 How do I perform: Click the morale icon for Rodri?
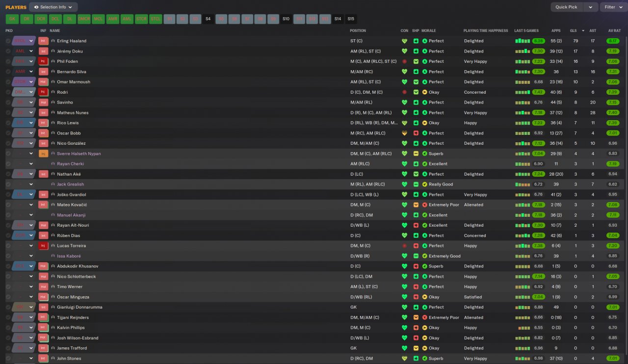(x=425, y=92)
